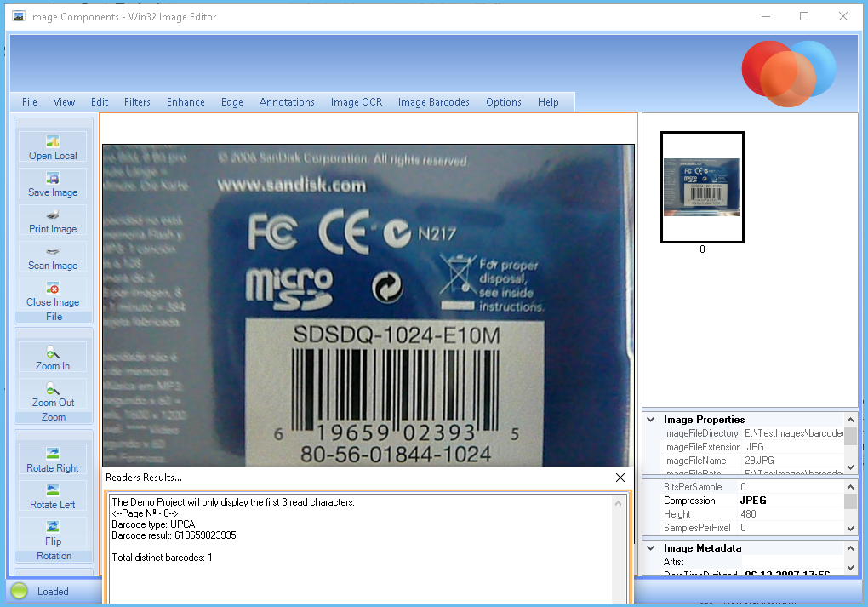Click the Open Local icon

pyautogui.click(x=53, y=141)
